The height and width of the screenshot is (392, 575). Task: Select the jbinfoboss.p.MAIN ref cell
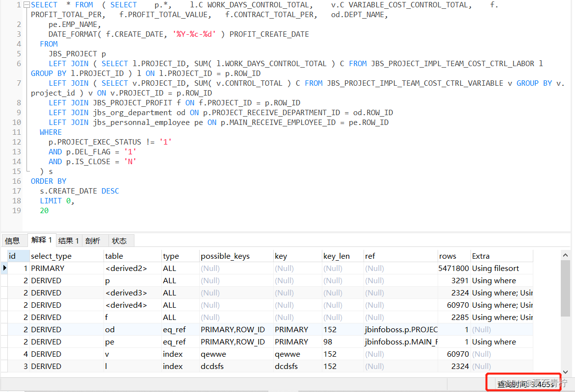coord(401,342)
